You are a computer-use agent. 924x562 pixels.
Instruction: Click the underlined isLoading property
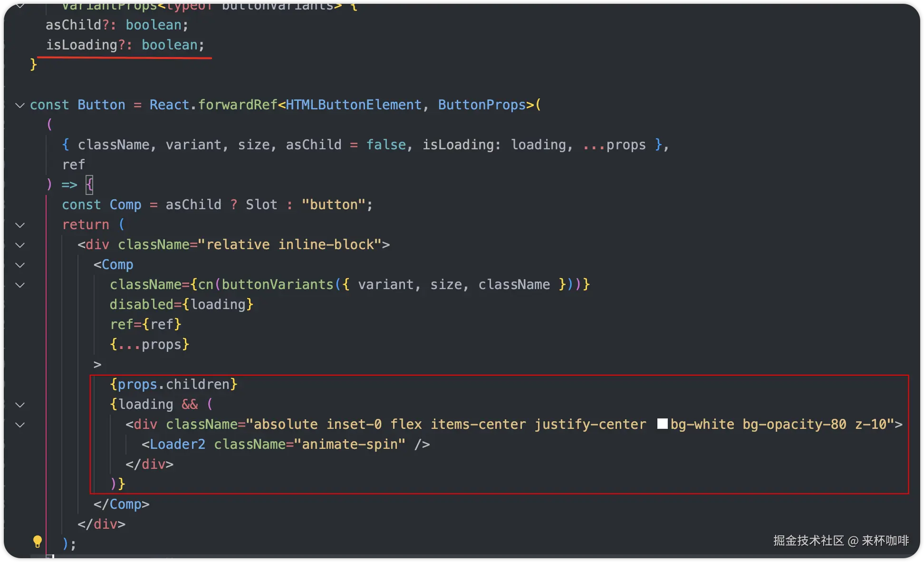(81, 45)
